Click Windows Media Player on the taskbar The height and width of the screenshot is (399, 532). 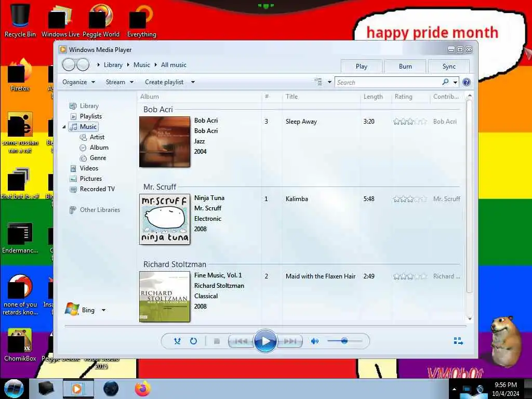[x=78, y=389]
